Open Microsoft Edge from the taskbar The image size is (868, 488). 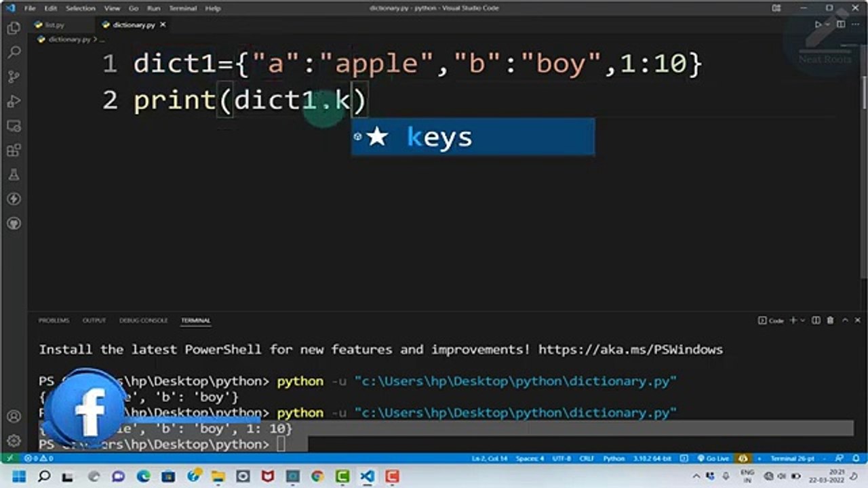coord(143,476)
